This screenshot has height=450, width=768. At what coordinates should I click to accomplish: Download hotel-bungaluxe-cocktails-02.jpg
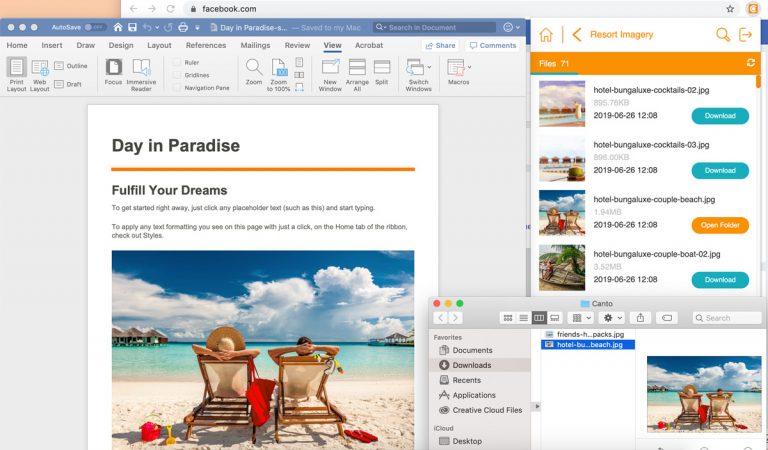[719, 116]
